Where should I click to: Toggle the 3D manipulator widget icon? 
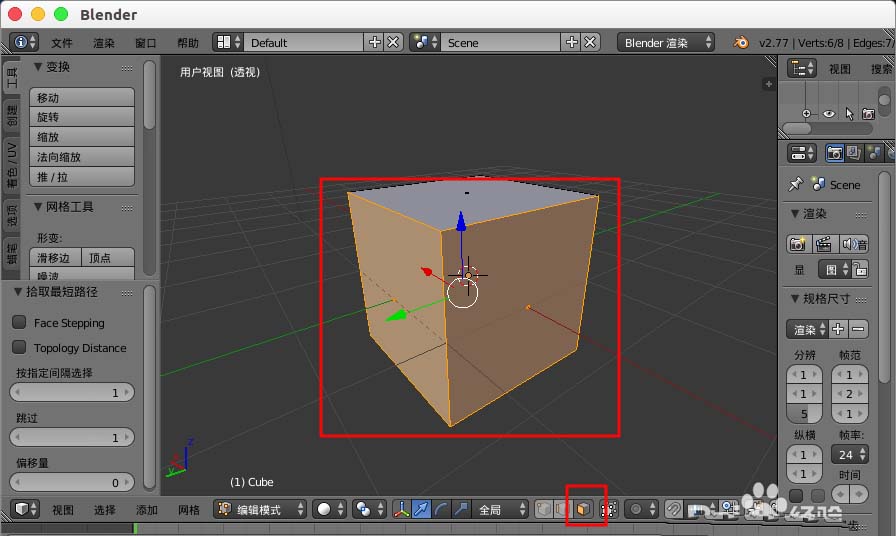click(x=402, y=509)
